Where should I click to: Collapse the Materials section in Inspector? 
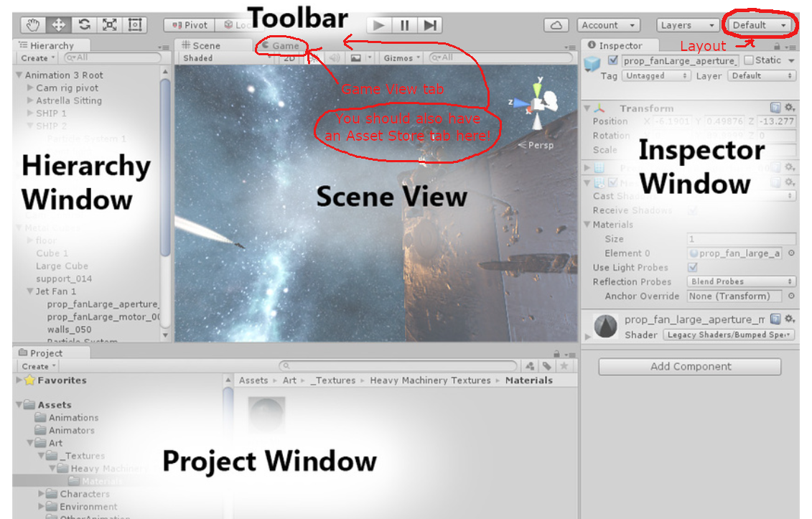[x=587, y=224]
